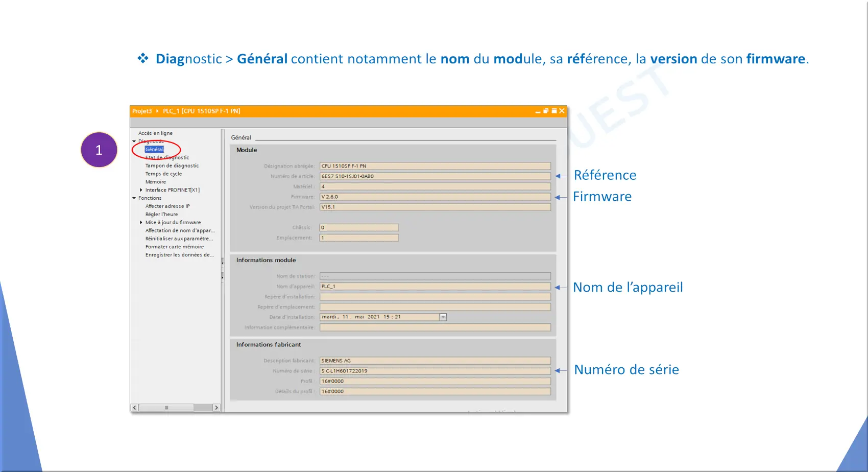Click the Firmware V 2.6.0 field
The image size is (868, 472).
pyautogui.click(x=435, y=197)
